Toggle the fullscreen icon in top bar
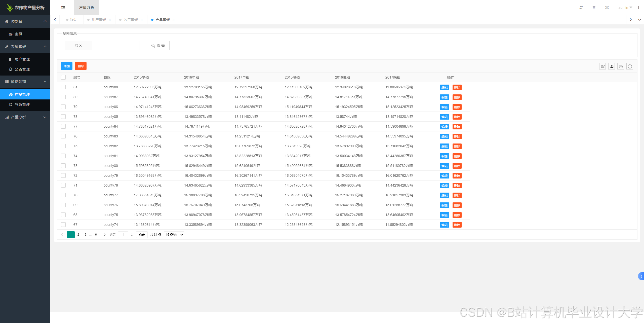This screenshot has width=644, height=323. (607, 8)
